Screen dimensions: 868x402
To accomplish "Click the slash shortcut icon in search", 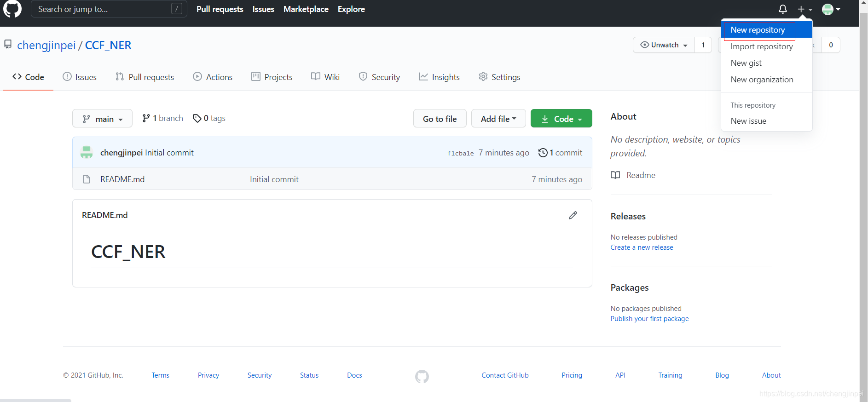I will [x=177, y=9].
